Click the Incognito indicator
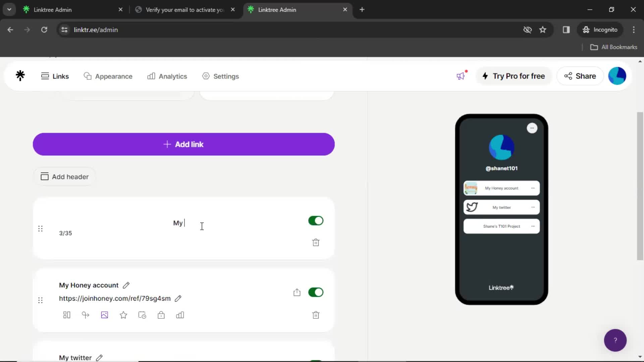 tap(600, 30)
